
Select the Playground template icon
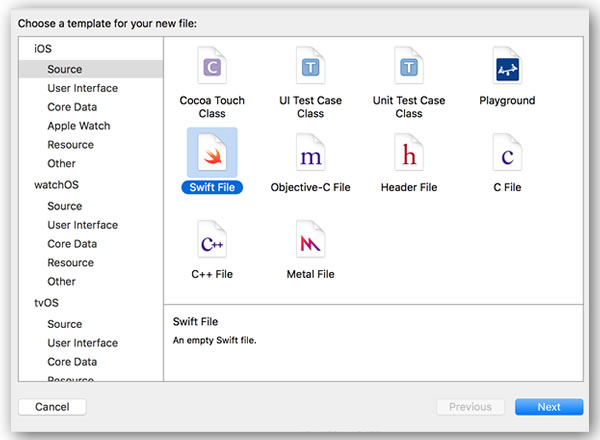tap(507, 65)
